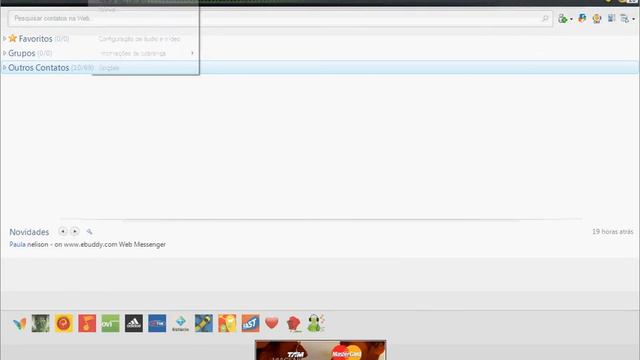Expand the Outros Contatos group
This screenshot has height=360, width=640.
click(x=4, y=67)
